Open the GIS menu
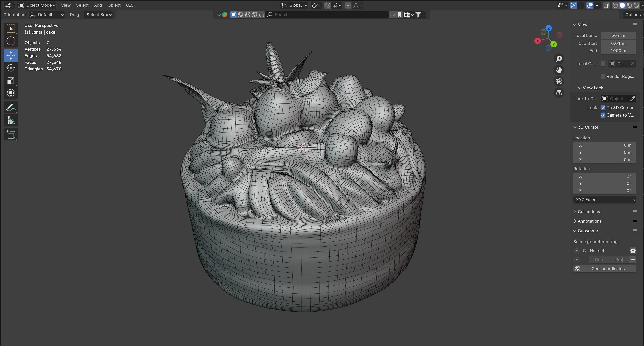The width and height of the screenshot is (644, 346). tap(130, 5)
